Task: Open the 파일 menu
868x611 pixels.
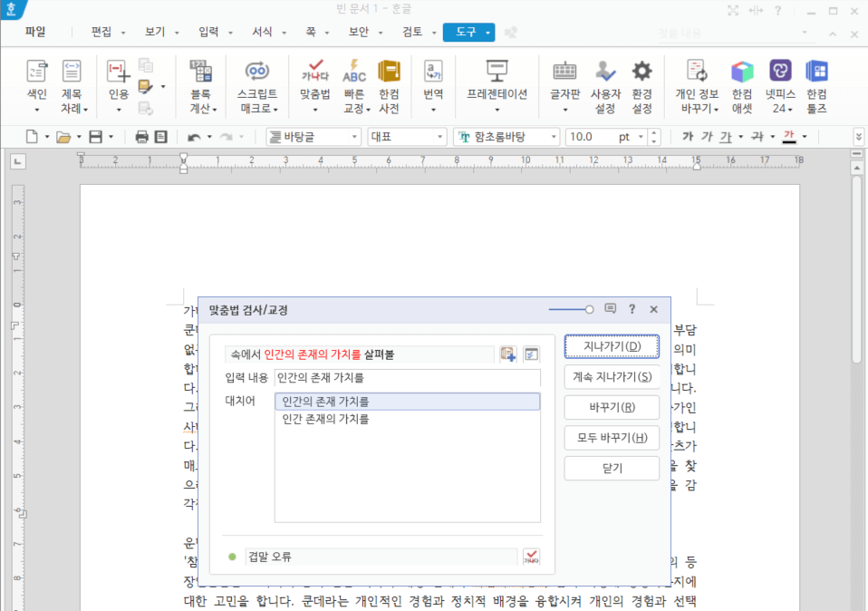Action: coord(35,32)
